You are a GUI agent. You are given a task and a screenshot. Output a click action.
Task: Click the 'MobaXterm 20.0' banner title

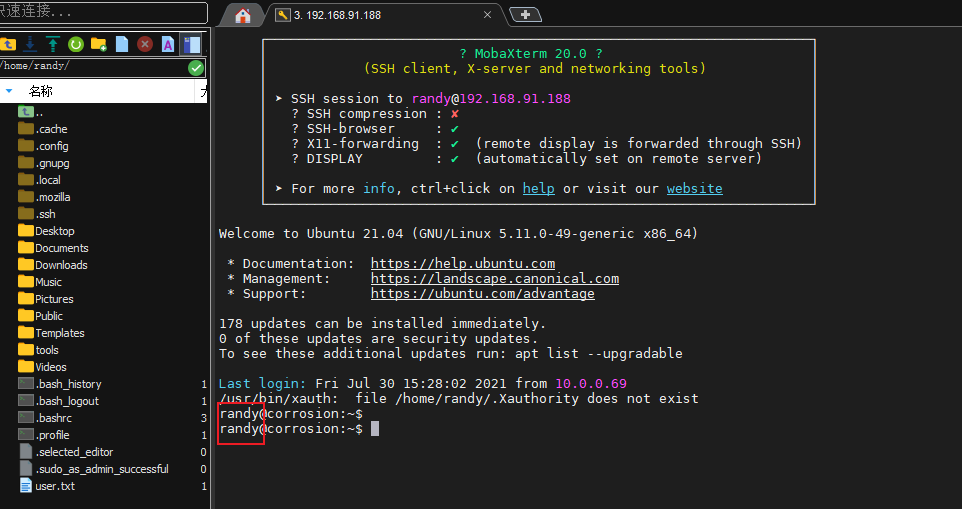(x=533, y=54)
